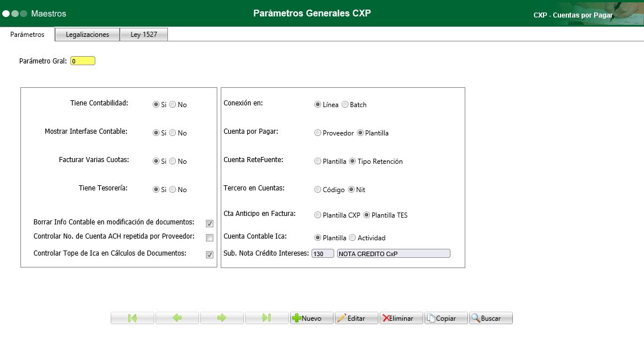The image size is (644, 344).
Task: Copy the current record with Copiar
Action: [446, 317]
